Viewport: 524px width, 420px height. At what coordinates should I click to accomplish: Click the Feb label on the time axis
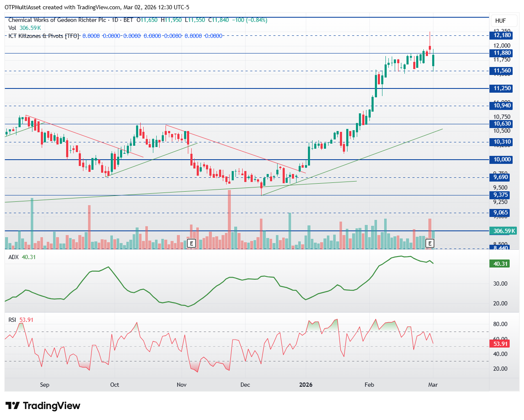pyautogui.click(x=369, y=385)
